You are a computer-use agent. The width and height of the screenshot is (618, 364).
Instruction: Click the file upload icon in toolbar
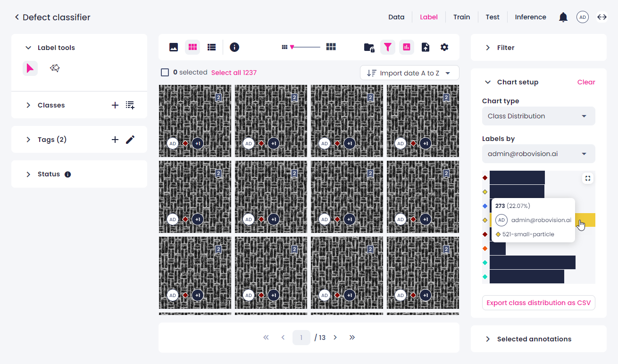point(426,47)
